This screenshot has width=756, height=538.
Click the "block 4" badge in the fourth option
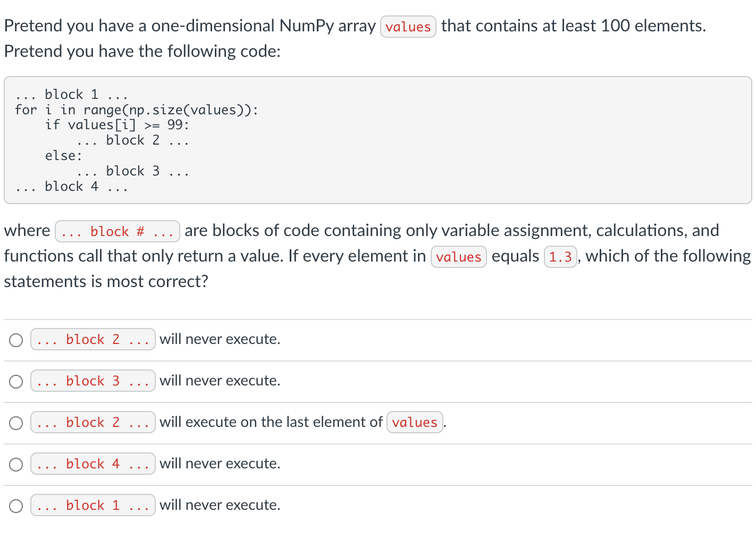pyautogui.click(x=93, y=464)
